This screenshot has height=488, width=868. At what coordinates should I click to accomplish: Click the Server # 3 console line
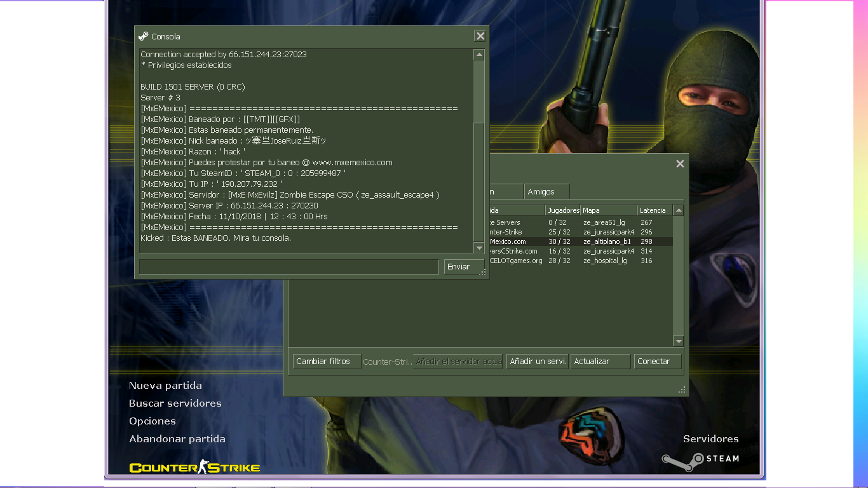[x=160, y=98]
